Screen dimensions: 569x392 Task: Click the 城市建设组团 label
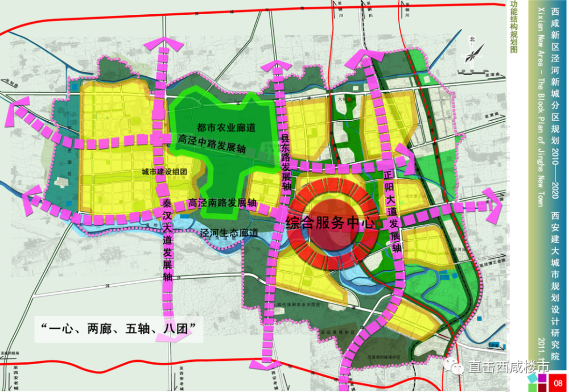click(x=164, y=172)
